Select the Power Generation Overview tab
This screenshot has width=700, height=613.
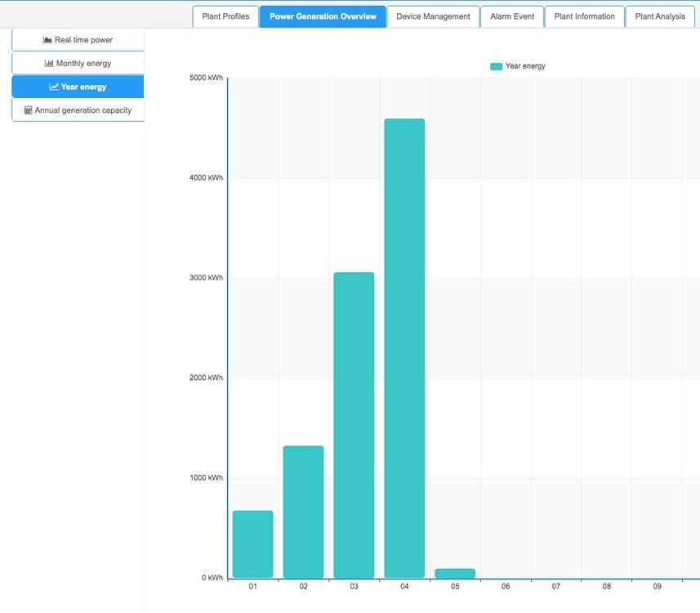323,16
